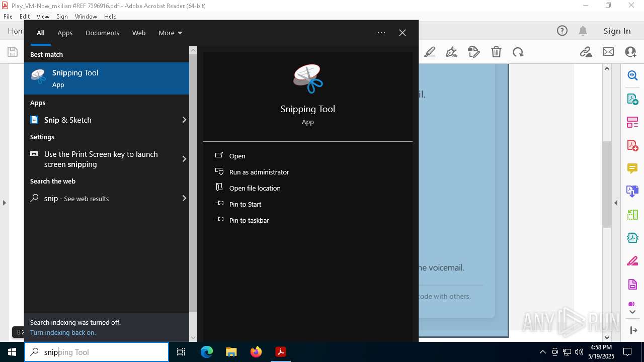The height and width of the screenshot is (362, 644).
Task: Open search options ellipsis menu
Action: point(381,33)
